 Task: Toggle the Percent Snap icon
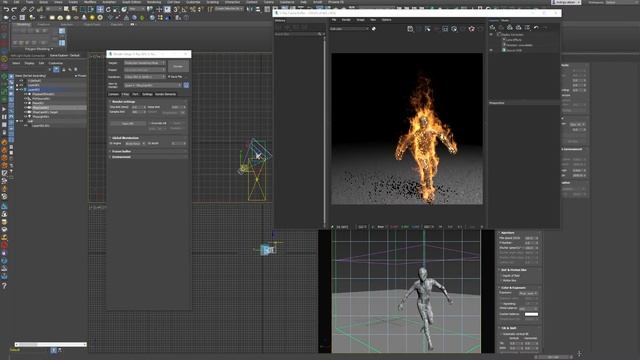click(x=193, y=9)
